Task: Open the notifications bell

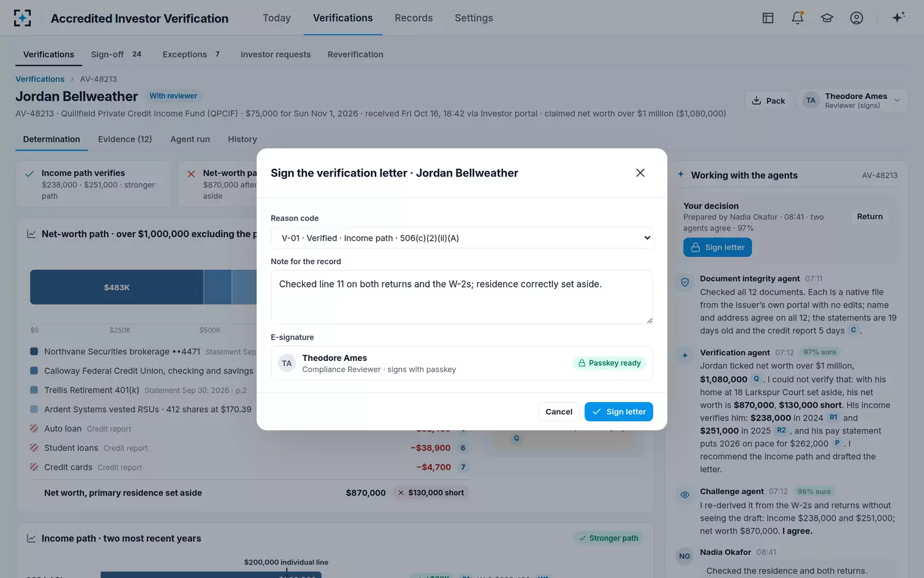Action: 798,18
